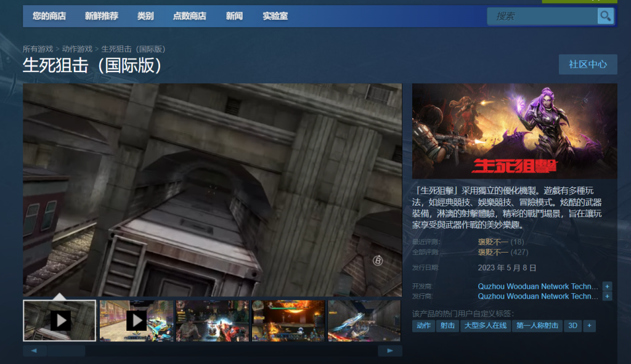Image resolution: width=631 pixels, height=364 pixels.
Task: Focus the 搜索 input field
Action: click(542, 16)
